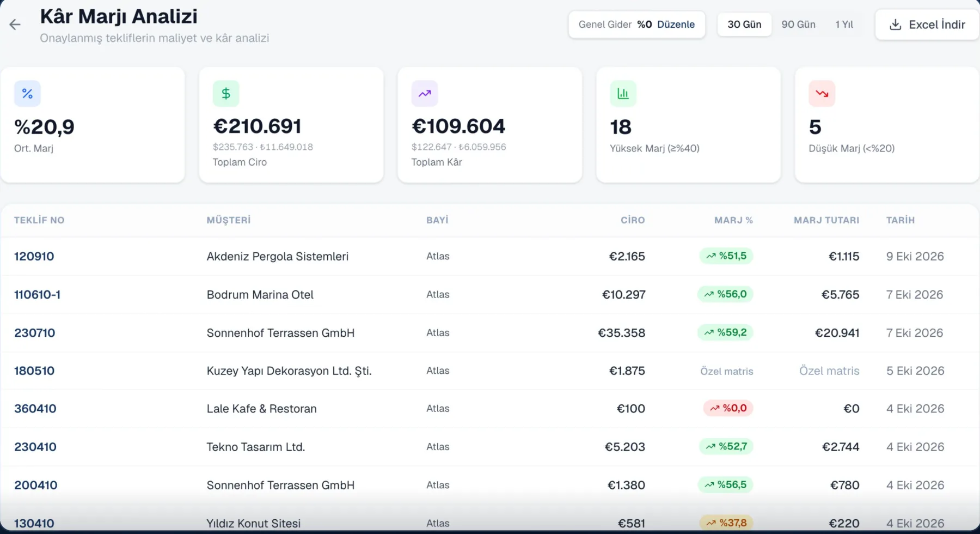980x534 pixels.
Task: Open offer number 360410
Action: (x=35, y=409)
